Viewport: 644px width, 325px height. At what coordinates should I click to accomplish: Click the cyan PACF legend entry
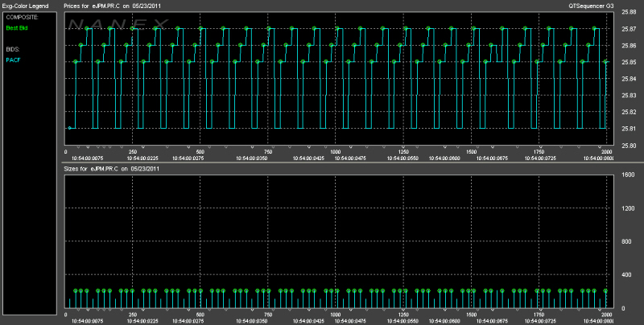[x=13, y=60]
